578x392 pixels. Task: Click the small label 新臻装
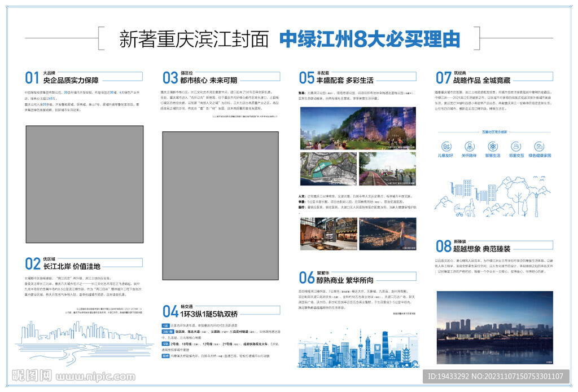pyautogui.click(x=459, y=241)
